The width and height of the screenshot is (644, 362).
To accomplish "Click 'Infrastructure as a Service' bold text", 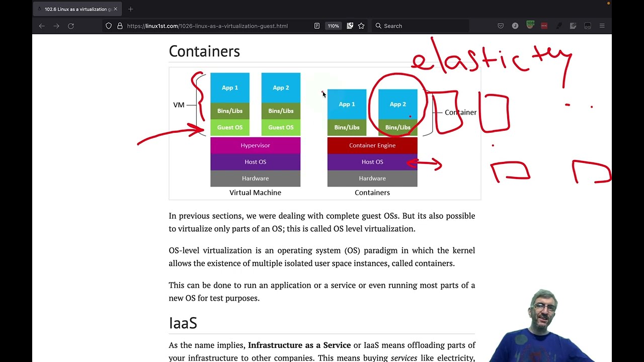I will point(299,345).
